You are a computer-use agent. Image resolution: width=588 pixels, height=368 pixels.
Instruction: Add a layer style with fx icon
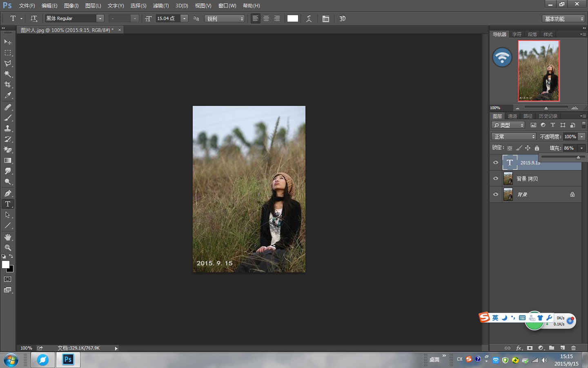tap(519, 348)
